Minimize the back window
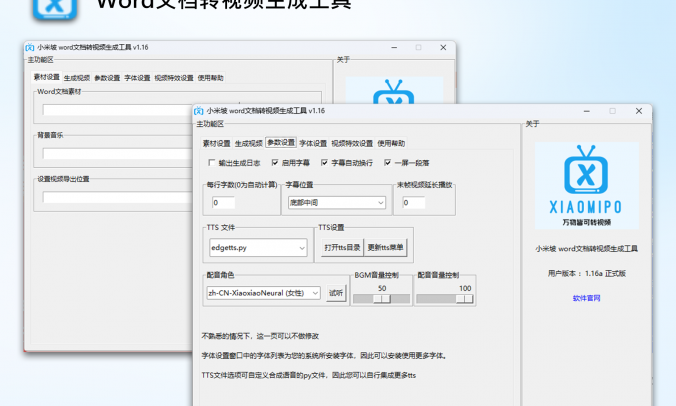The height and width of the screenshot is (406, 676). tap(394, 47)
